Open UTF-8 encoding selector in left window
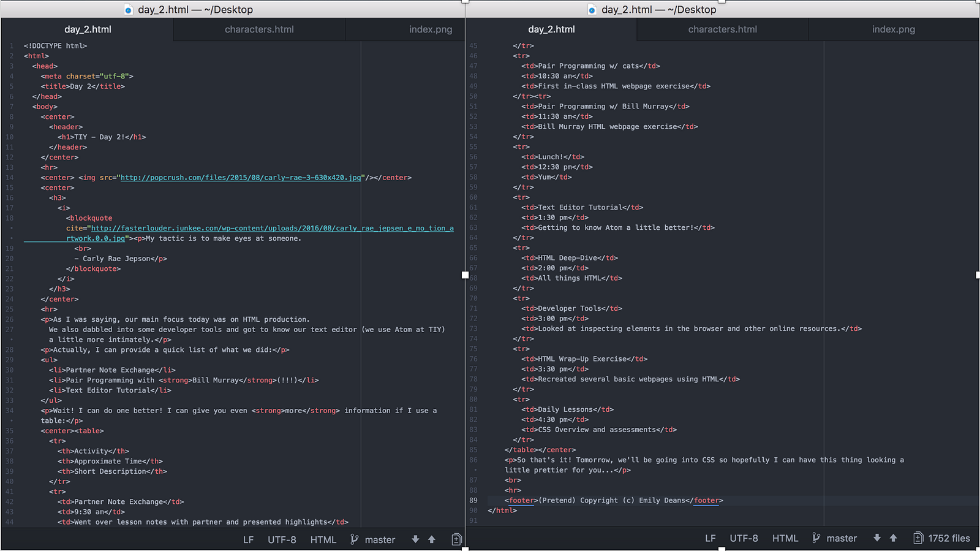 pyautogui.click(x=282, y=539)
